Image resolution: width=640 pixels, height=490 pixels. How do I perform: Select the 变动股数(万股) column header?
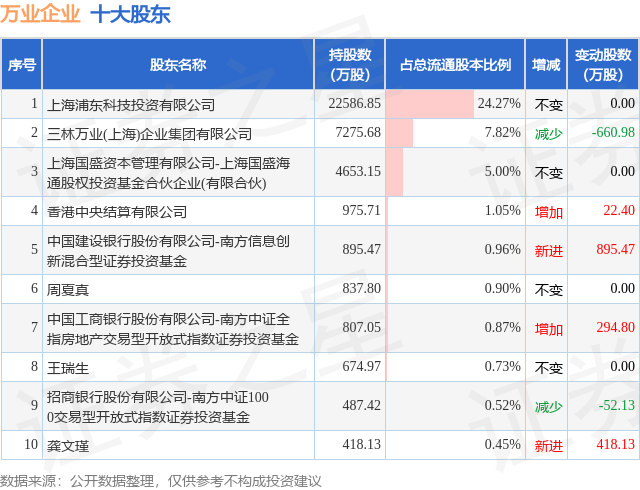[x=603, y=65]
